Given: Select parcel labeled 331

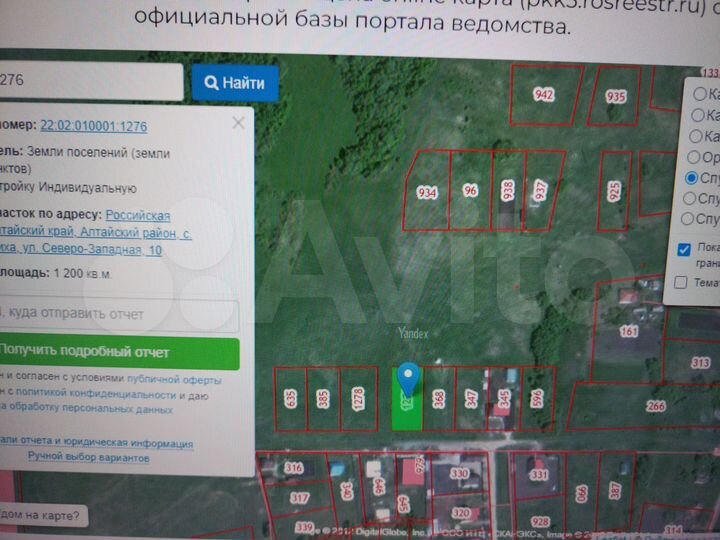Looking at the screenshot, I should (539, 474).
